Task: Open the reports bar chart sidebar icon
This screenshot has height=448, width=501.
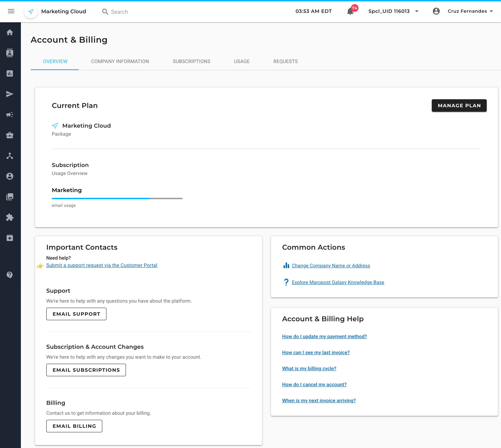Action: coord(10,73)
